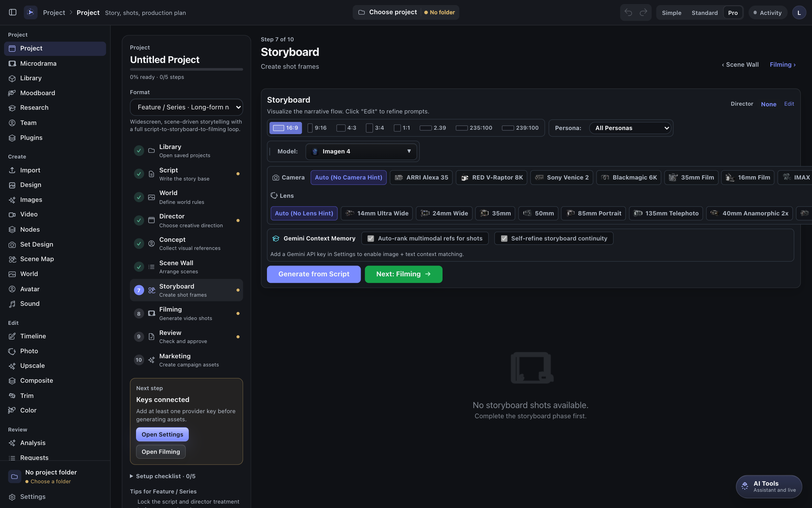The width and height of the screenshot is (812, 508).
Task: Switch to Simple mode tab
Action: point(671,13)
